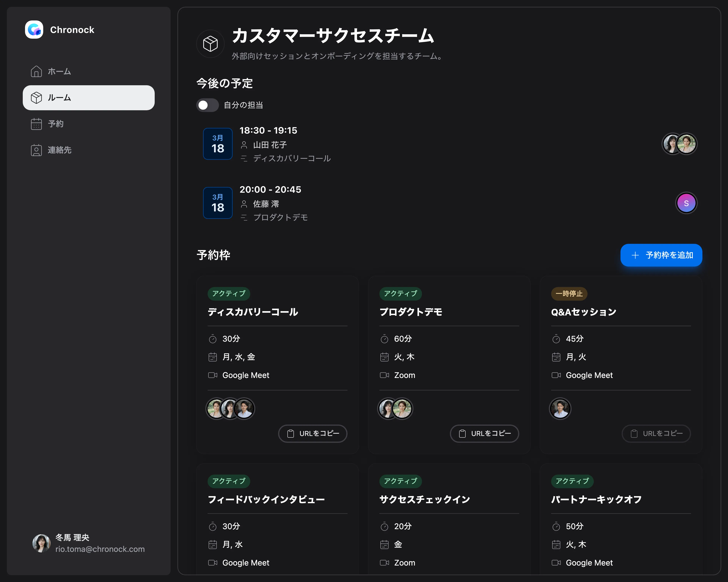Click URLをコピー on the ディスカバリーコール card
The height and width of the screenshot is (582, 728).
[313, 433]
